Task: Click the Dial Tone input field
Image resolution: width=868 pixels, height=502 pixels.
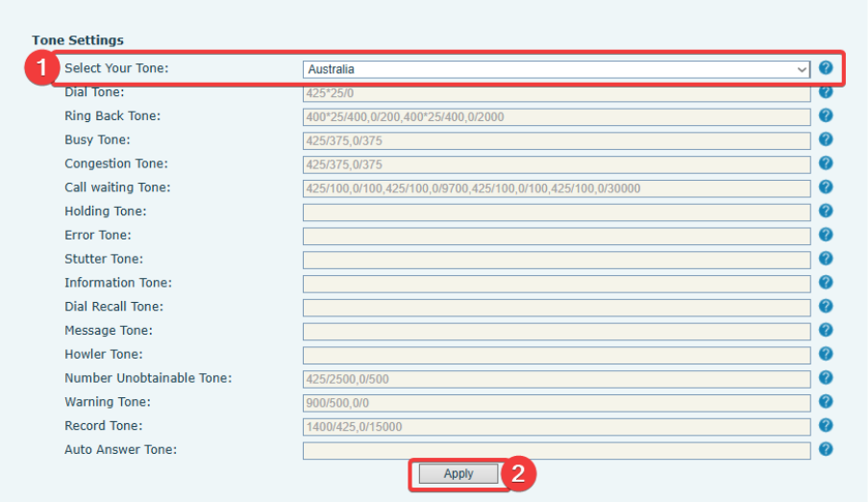Action: pyautogui.click(x=557, y=93)
